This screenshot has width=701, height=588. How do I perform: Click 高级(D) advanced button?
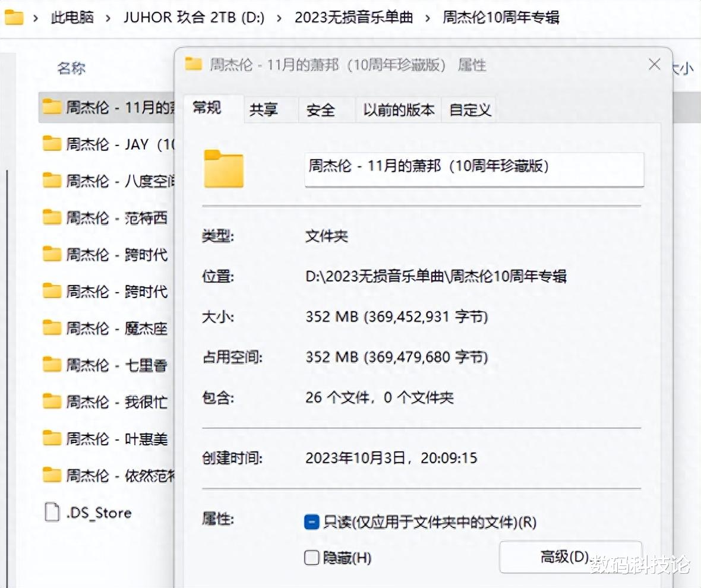coord(571,557)
